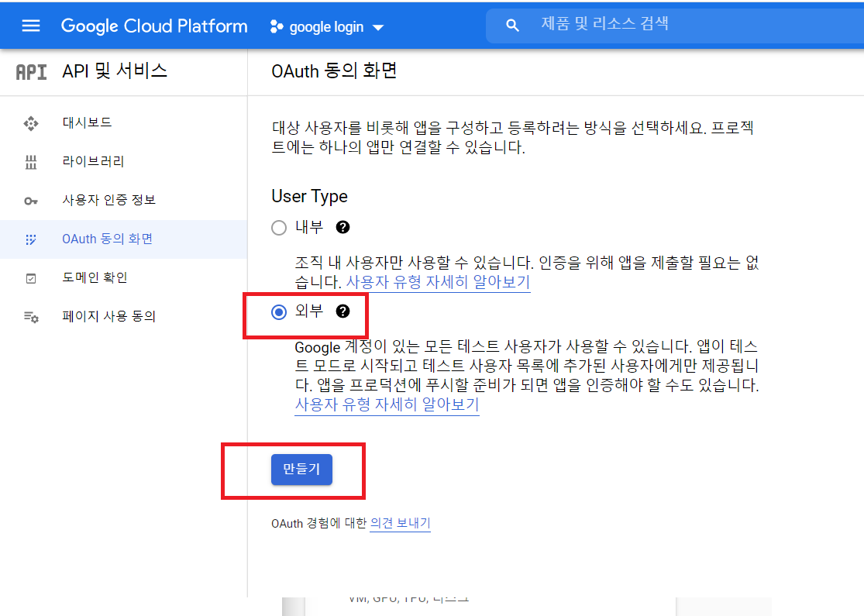Open 사용자 유형 자세히 알아보기 link under 내부
Image resolution: width=864 pixels, height=616 pixels.
pyautogui.click(x=438, y=282)
